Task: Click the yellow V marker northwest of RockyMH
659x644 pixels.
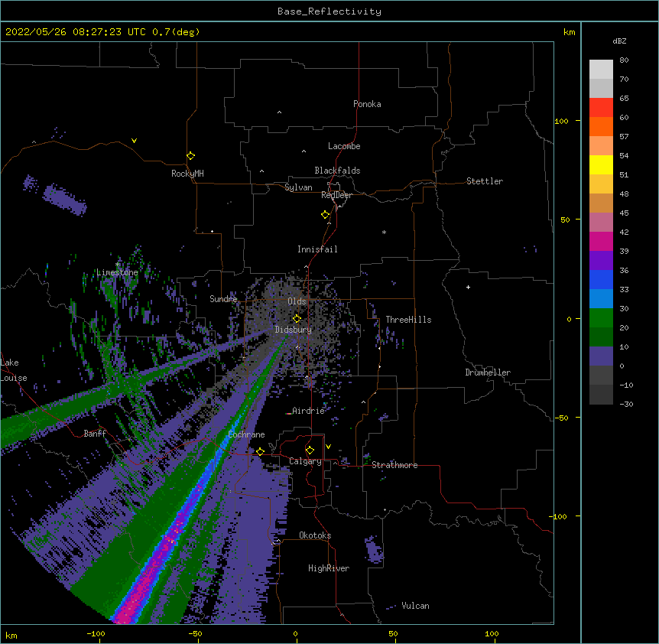Action: pyautogui.click(x=134, y=141)
